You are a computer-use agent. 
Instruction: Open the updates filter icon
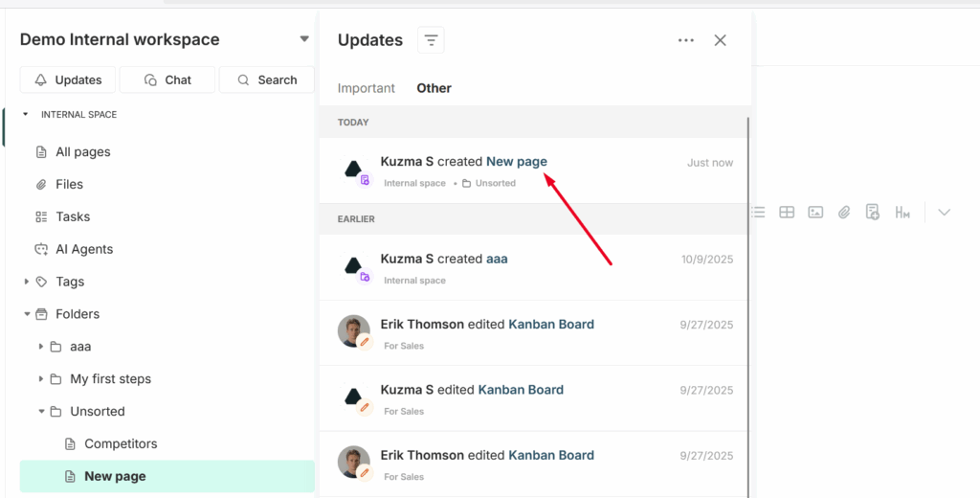pyautogui.click(x=431, y=40)
